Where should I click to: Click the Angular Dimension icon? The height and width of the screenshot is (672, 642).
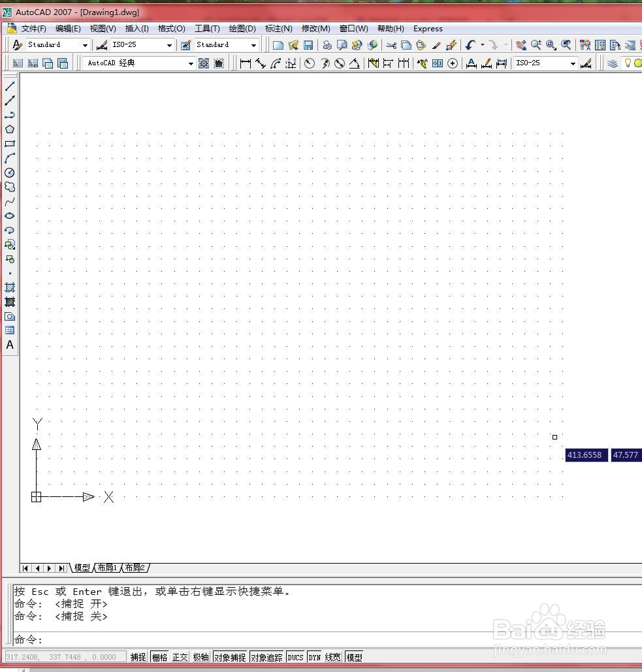[x=355, y=63]
